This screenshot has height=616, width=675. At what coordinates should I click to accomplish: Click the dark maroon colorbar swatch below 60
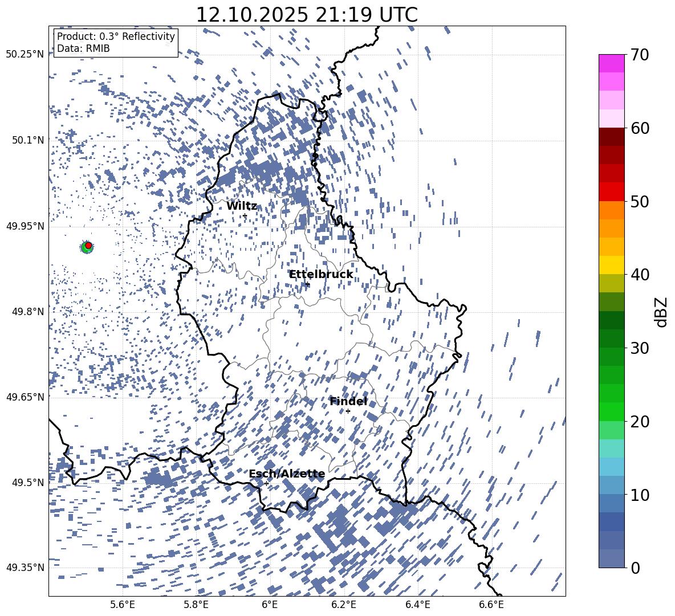point(611,137)
